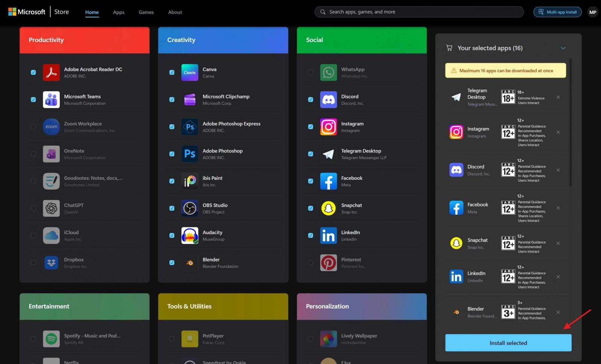Screen dimensions: 601x364
Task: Open the MP profile avatar
Action: click(592, 12)
